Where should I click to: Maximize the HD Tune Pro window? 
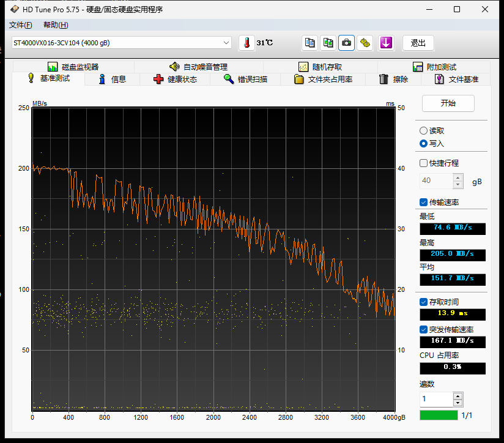[457, 9]
